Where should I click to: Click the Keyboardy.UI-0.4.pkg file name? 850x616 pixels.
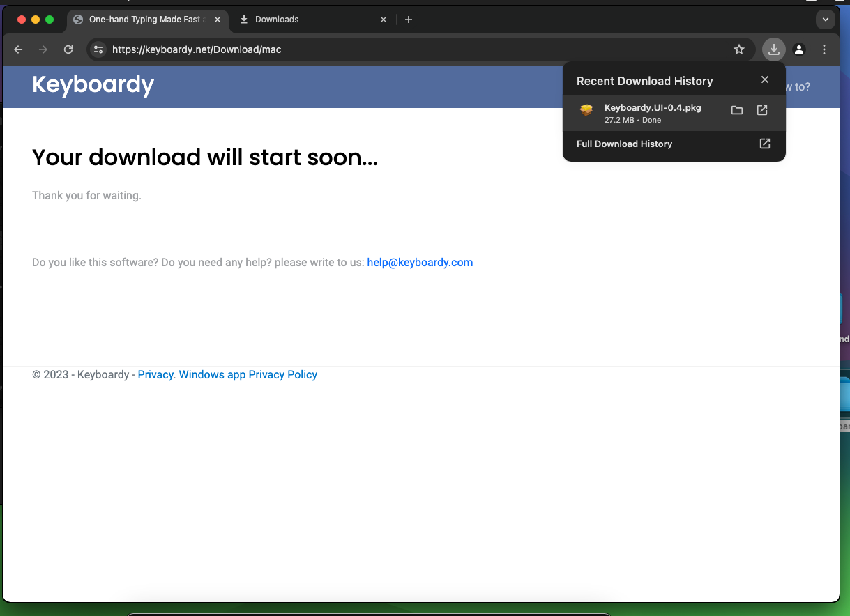pos(653,107)
